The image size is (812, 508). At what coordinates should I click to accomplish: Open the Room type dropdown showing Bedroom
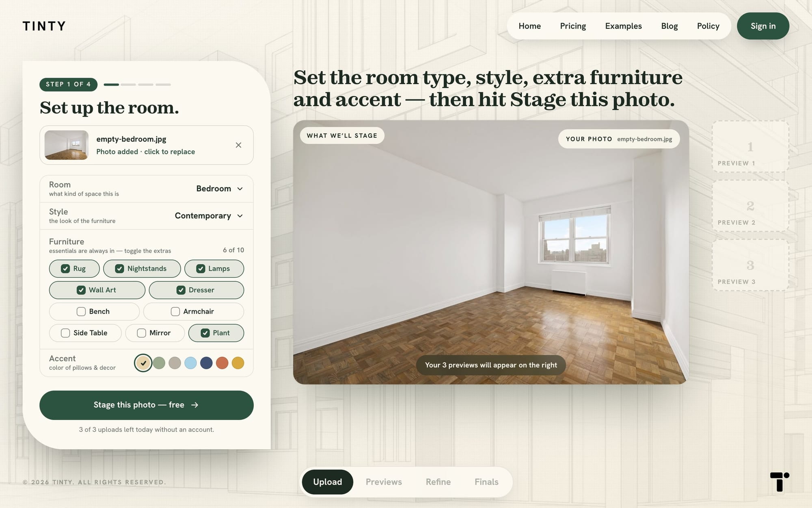pyautogui.click(x=147, y=189)
